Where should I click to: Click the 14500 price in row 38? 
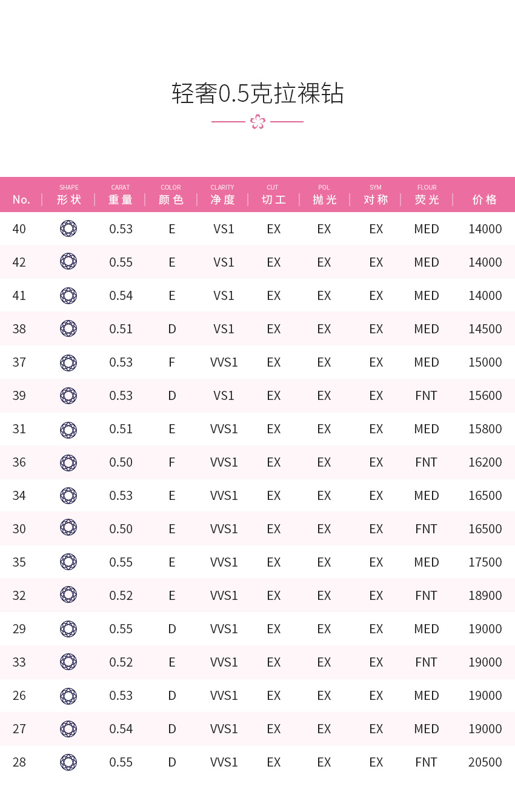tap(485, 329)
